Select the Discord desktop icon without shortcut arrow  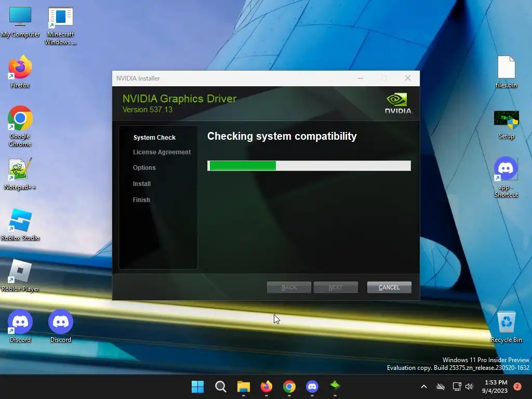click(60, 326)
